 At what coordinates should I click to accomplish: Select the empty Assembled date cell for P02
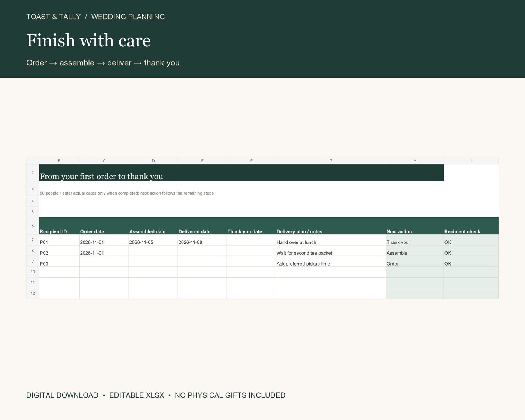pyautogui.click(x=153, y=250)
